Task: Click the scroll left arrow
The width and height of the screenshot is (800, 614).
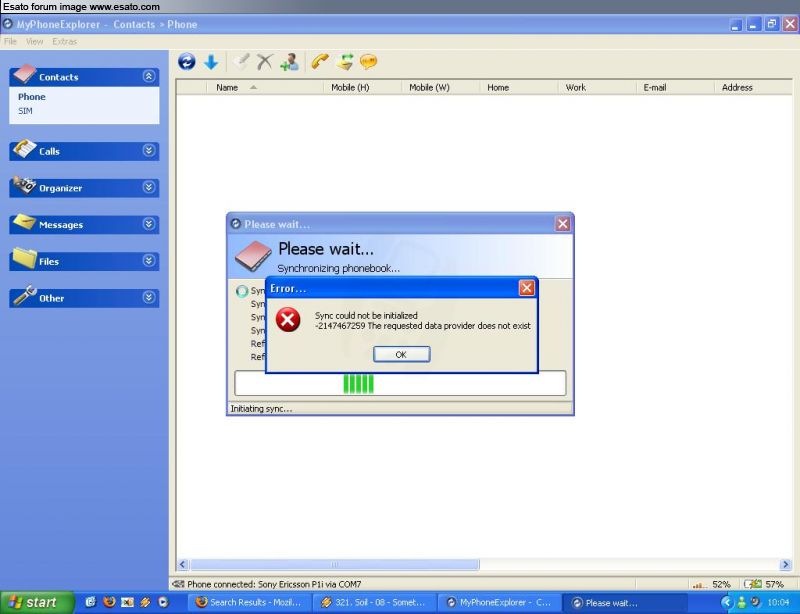Action: point(183,564)
